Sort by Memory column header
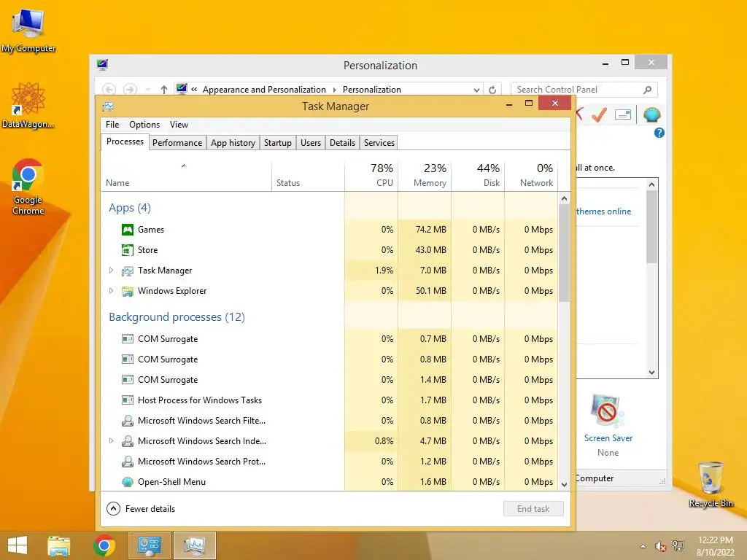The width and height of the screenshot is (747, 560). click(x=425, y=175)
